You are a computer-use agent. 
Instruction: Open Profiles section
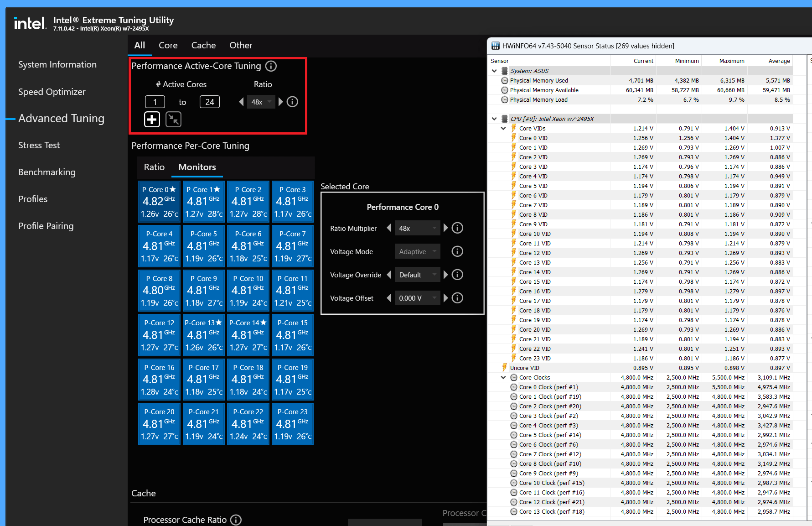coord(33,199)
